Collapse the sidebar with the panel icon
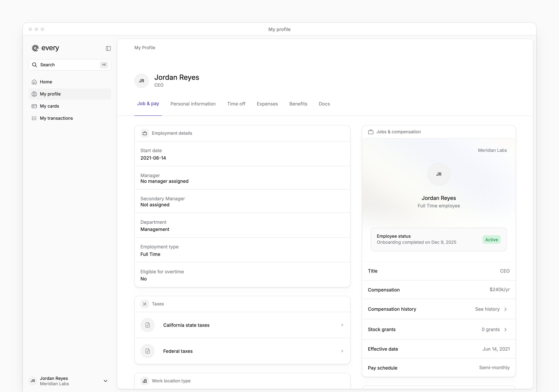The height and width of the screenshot is (392, 559). pyautogui.click(x=108, y=48)
